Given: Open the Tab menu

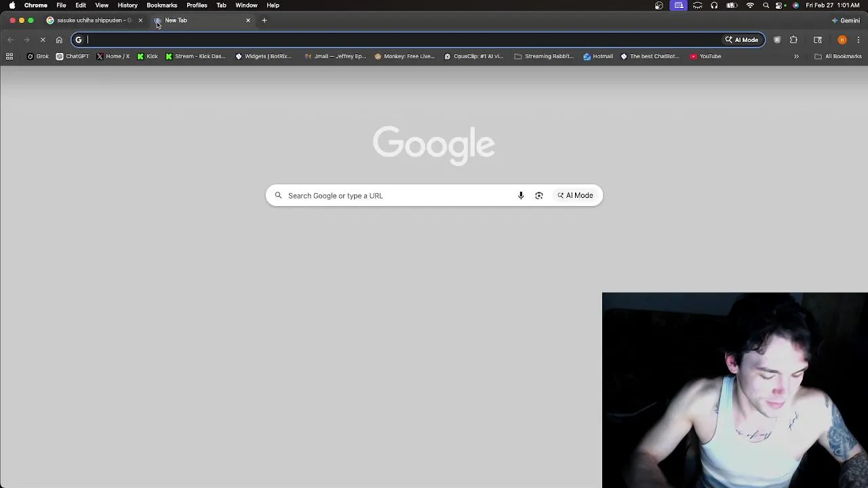Looking at the screenshot, I should (x=221, y=5).
